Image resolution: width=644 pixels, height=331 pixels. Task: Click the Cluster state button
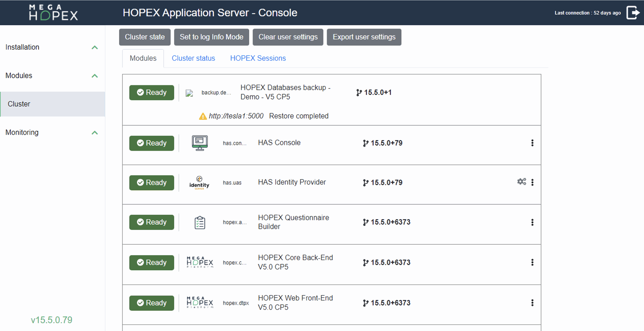(x=145, y=37)
